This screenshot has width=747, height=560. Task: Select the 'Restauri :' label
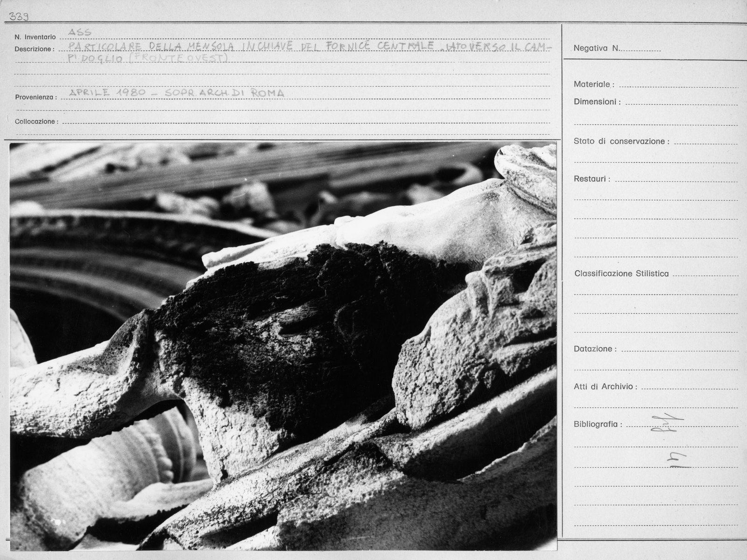click(x=592, y=179)
